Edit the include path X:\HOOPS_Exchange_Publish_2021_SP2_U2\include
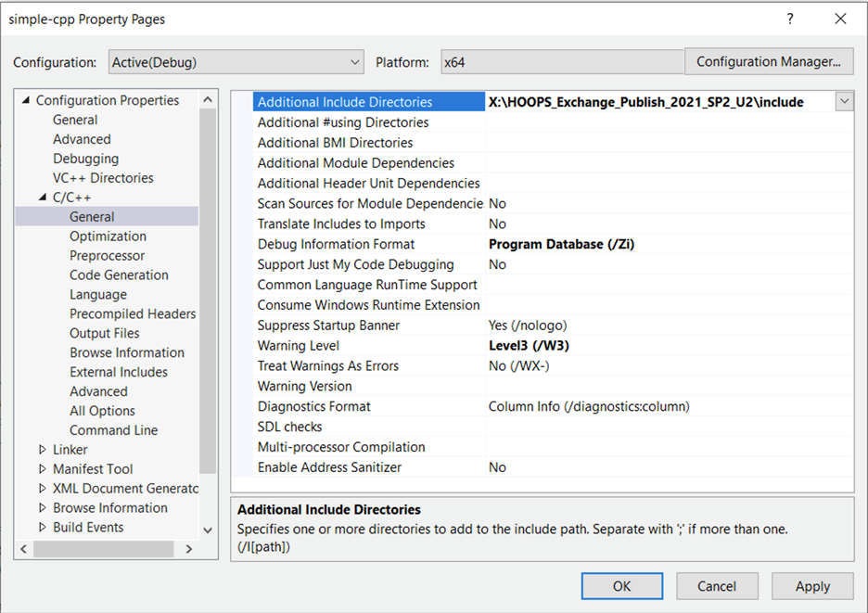Screen dimensions: 868x613 646,102
